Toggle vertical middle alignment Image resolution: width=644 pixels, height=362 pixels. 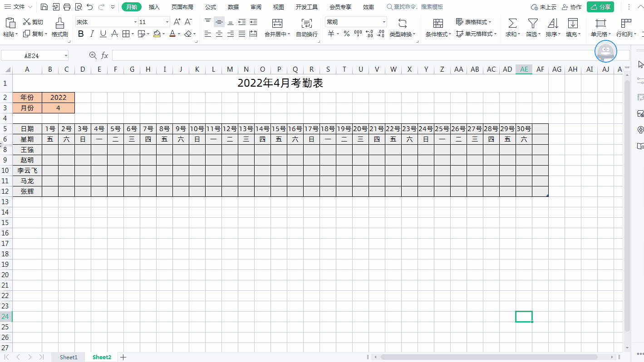click(x=219, y=21)
